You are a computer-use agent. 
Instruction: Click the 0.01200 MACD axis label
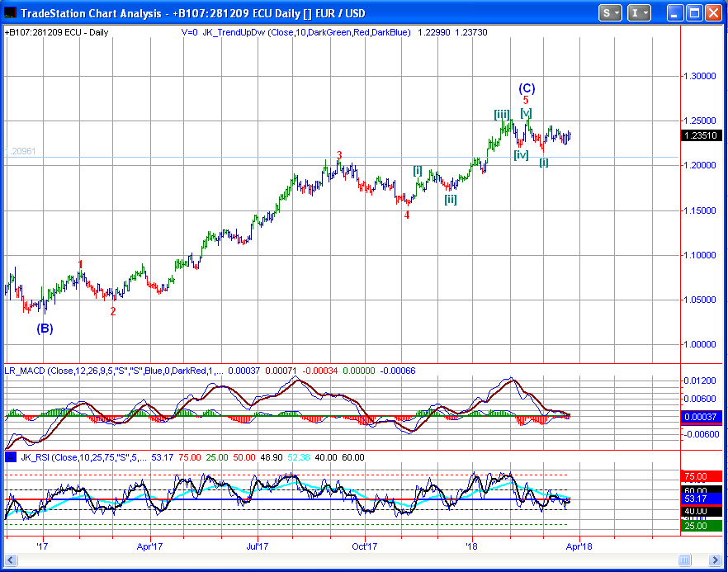[701, 381]
